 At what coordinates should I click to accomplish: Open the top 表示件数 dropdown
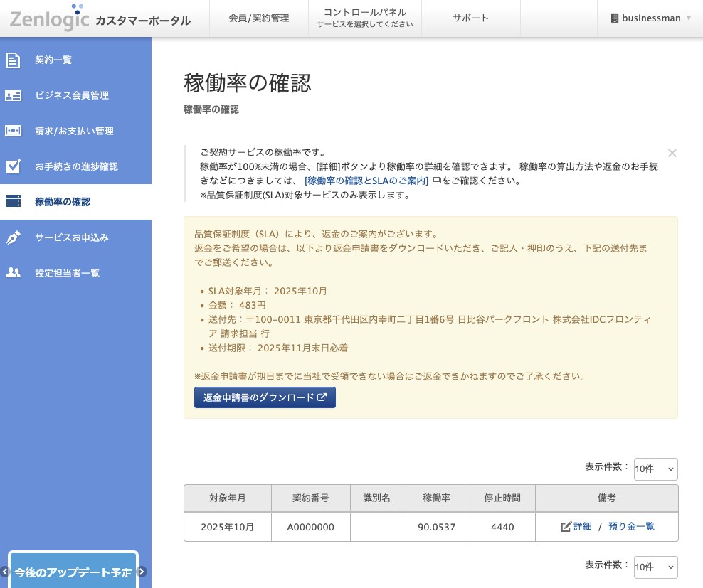pos(655,469)
